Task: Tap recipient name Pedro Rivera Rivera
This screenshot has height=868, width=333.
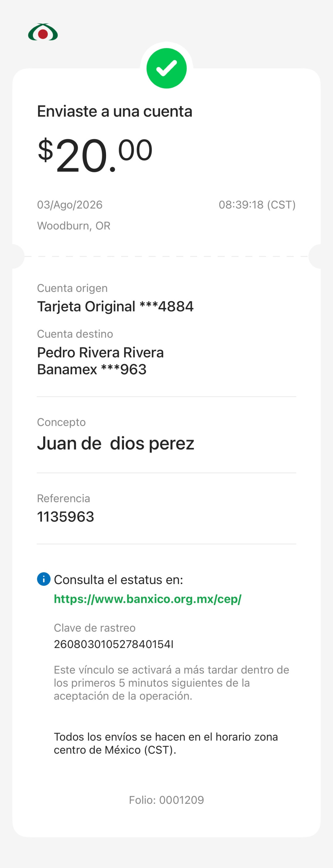Action: (100, 353)
